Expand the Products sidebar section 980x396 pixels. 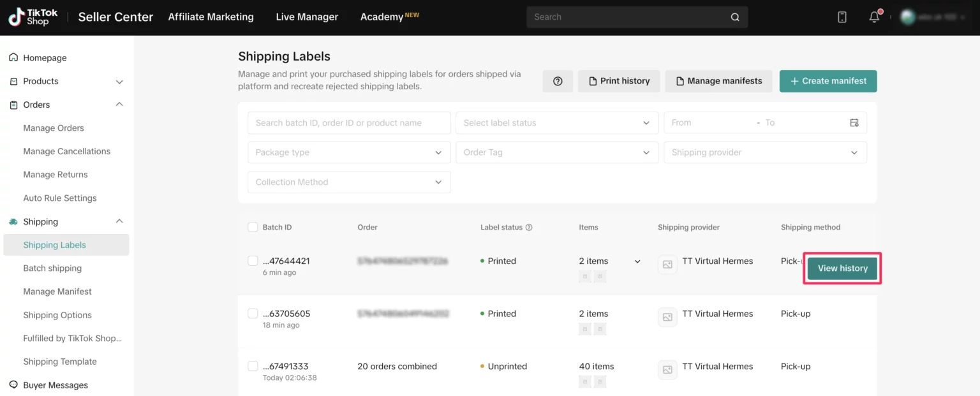click(x=119, y=82)
